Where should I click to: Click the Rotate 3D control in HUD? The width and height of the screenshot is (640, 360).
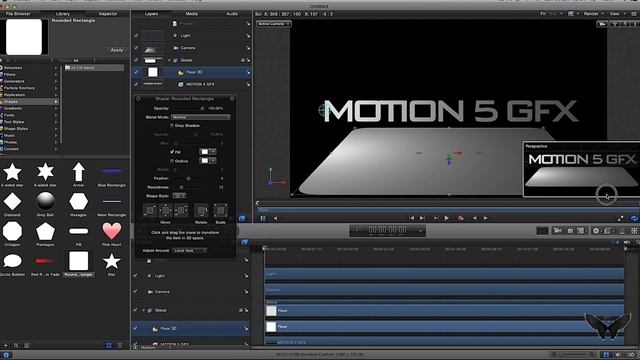coord(201,211)
